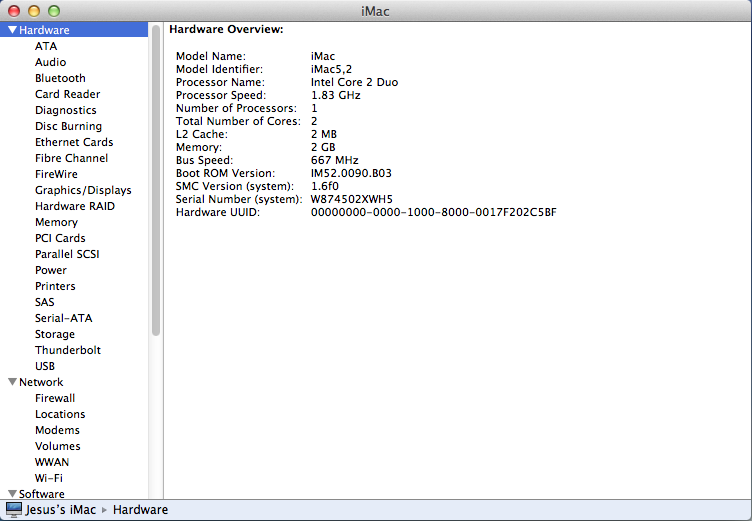Select the Network category heading
752x521 pixels.
click(x=41, y=382)
